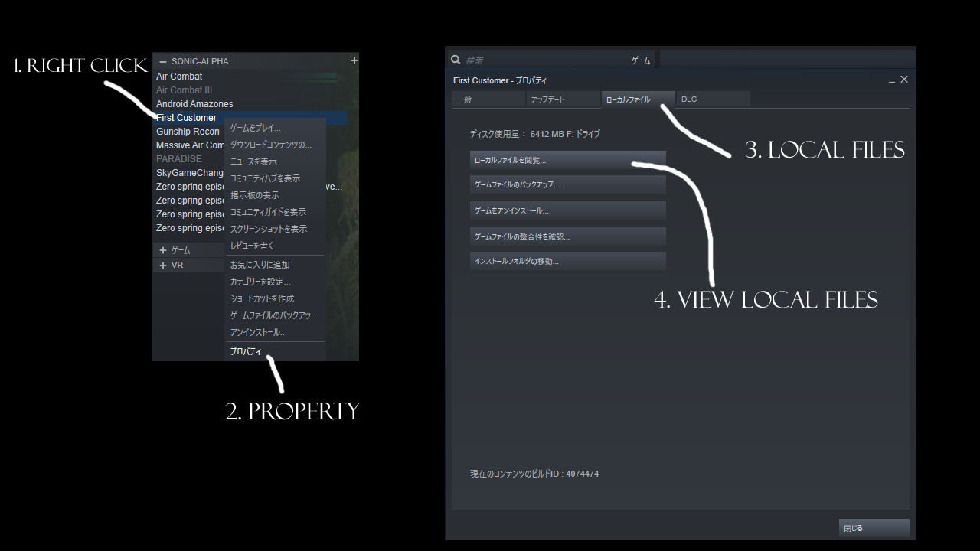The image size is (980, 551).
Task: Click ゲームをアンインストール... button in properties
Action: (568, 210)
